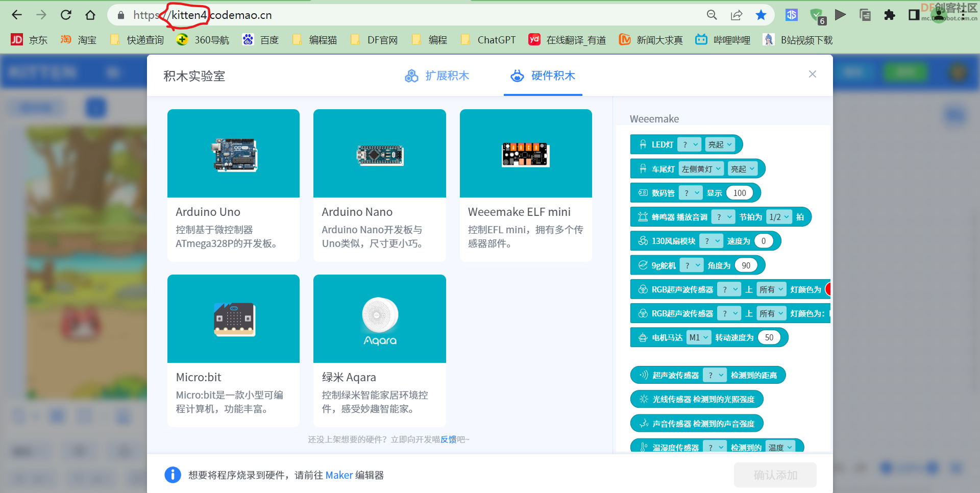Open the LED灯 亮起 state dropdown
Screen dimensions: 980x493
click(x=720, y=145)
